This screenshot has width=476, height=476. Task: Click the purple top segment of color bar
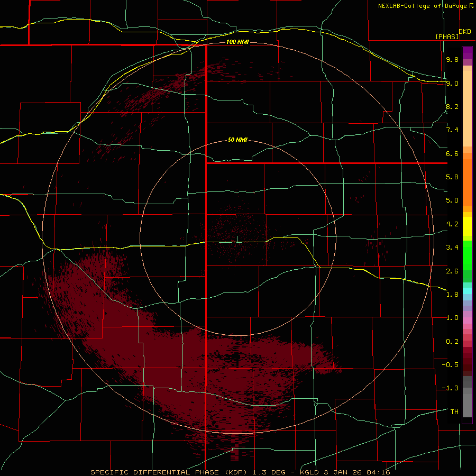click(467, 53)
